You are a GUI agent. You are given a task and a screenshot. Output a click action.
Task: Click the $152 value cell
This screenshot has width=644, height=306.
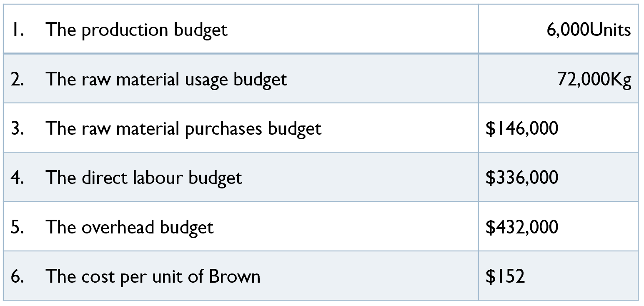pyautogui.click(x=505, y=276)
